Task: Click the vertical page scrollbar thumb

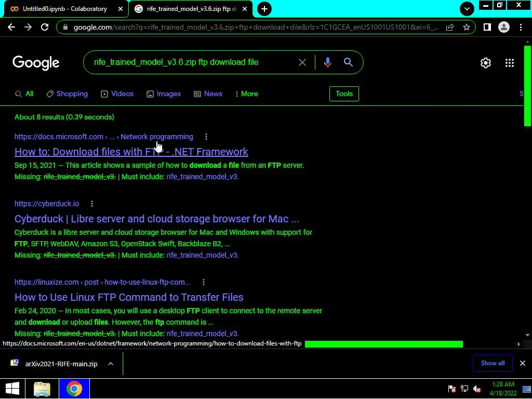Action: click(x=527, y=86)
